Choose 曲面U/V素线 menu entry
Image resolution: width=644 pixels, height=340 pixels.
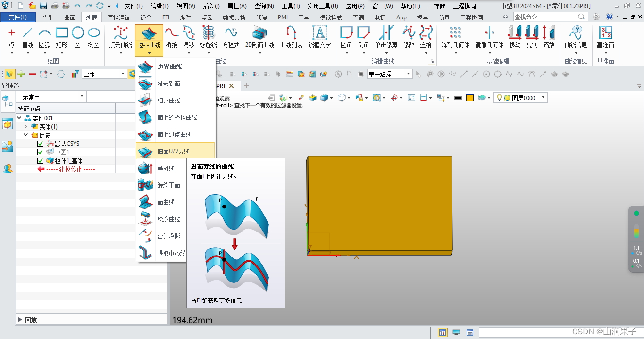tap(175, 151)
